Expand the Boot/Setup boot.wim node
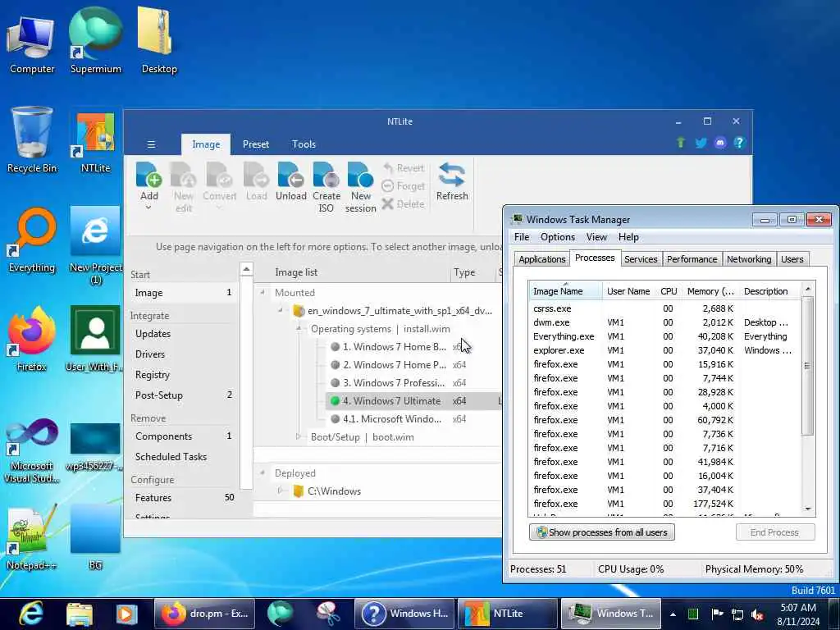This screenshot has height=630, width=840. tap(299, 436)
